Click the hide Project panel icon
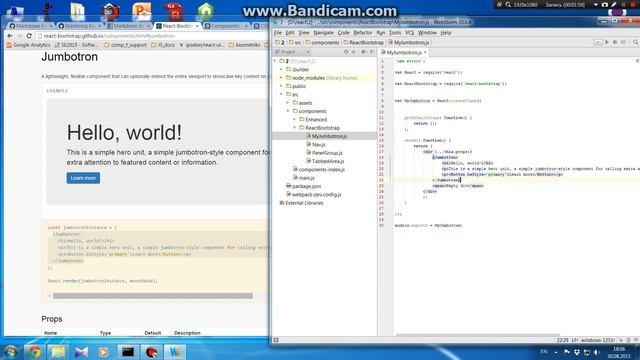The width and height of the screenshot is (640, 360). (x=372, y=52)
